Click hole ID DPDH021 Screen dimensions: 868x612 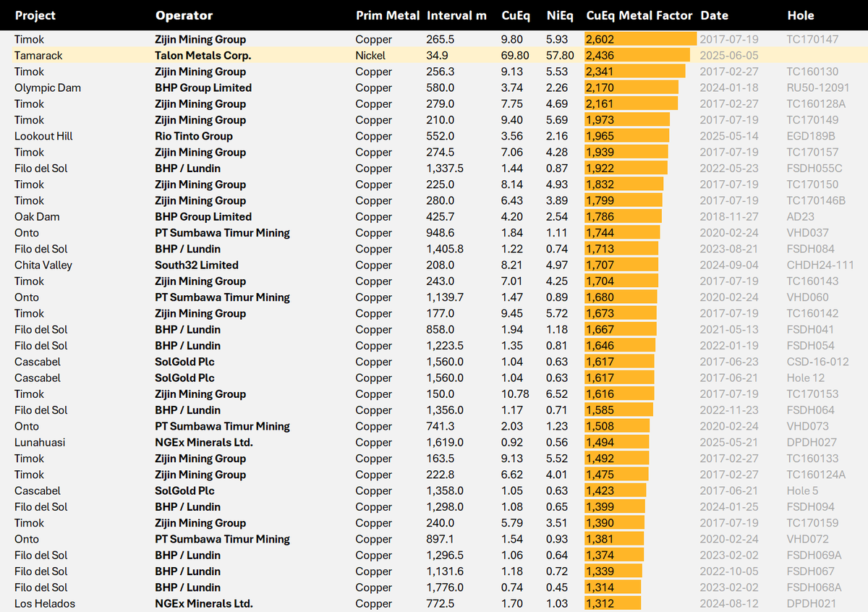coord(812,603)
